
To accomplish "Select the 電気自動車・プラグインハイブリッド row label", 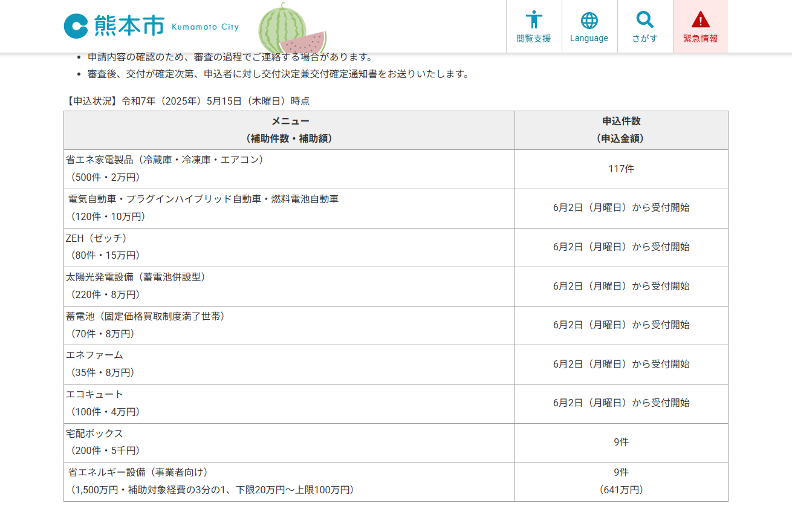I will tap(203, 199).
